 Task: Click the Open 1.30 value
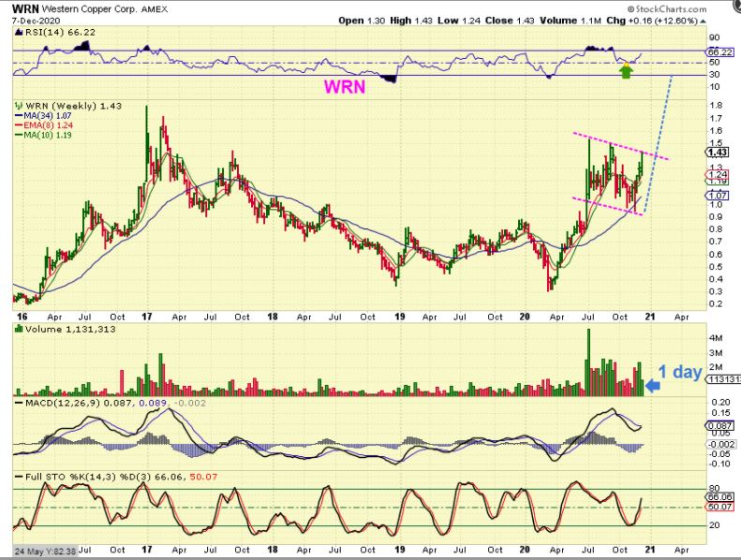(x=362, y=21)
